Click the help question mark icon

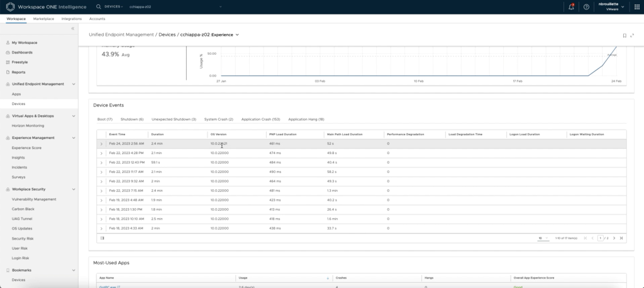pyautogui.click(x=586, y=7)
